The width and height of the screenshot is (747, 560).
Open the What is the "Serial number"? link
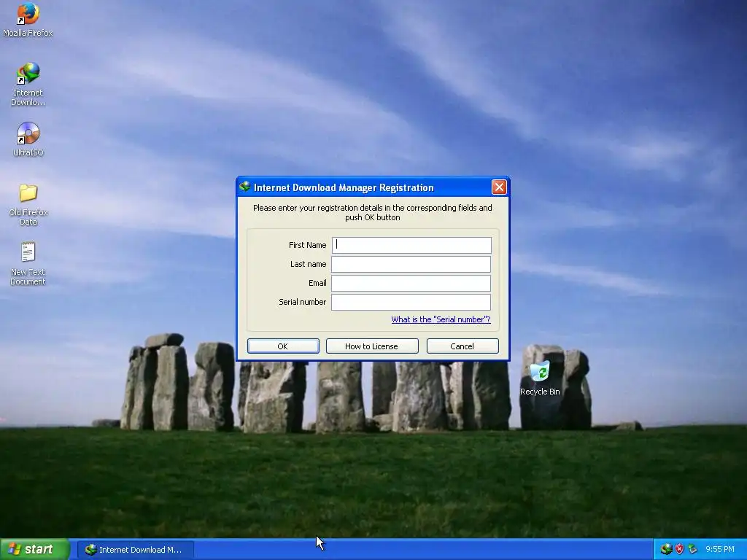point(441,319)
